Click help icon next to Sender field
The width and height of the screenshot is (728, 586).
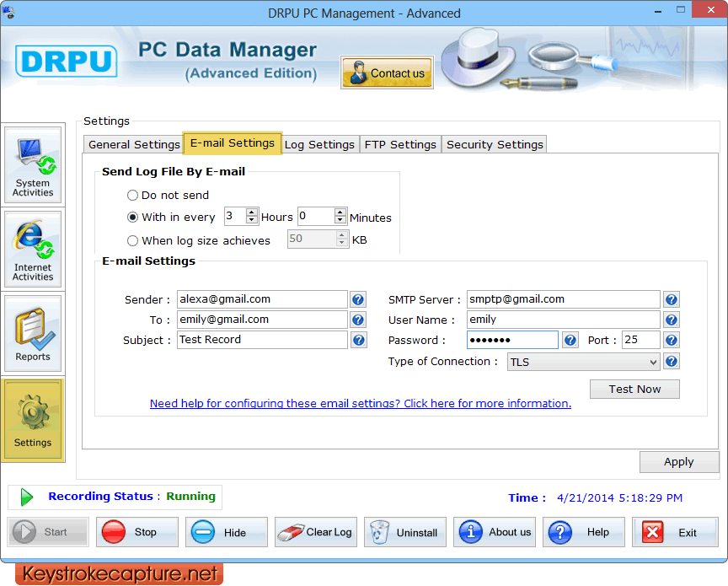coord(358,299)
